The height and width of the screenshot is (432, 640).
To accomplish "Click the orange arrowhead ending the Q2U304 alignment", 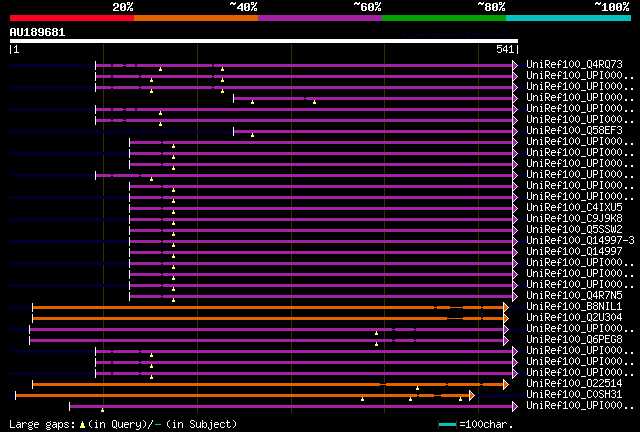I will 506,318.
